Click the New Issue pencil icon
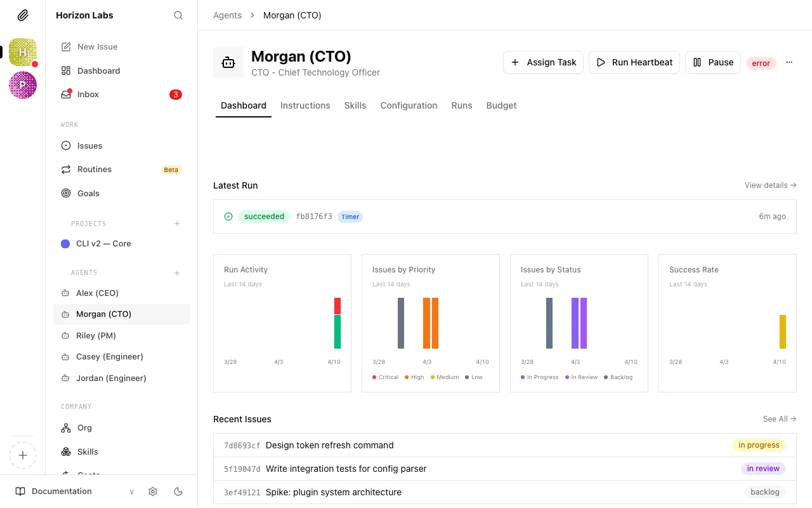812x508 pixels. 66,46
